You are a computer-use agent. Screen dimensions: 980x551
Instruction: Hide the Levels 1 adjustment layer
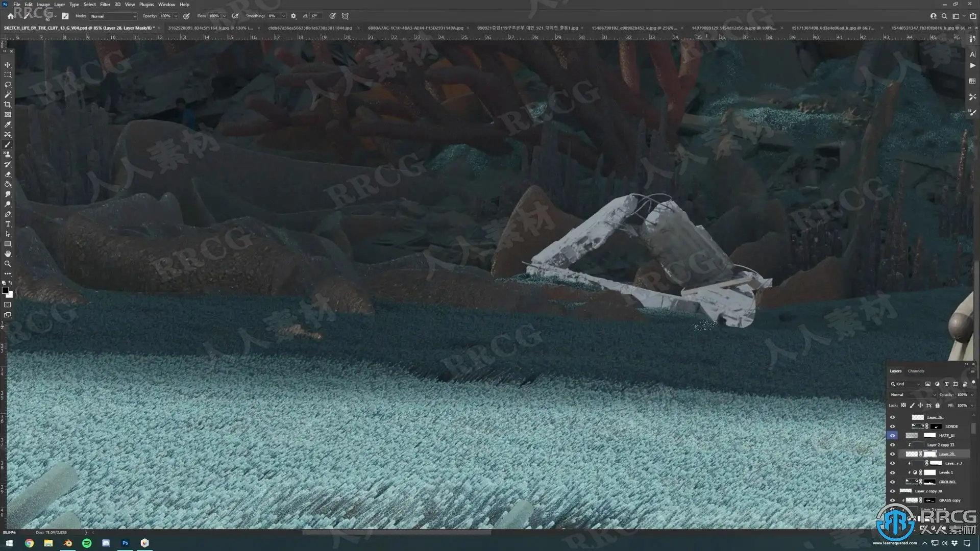click(x=892, y=472)
